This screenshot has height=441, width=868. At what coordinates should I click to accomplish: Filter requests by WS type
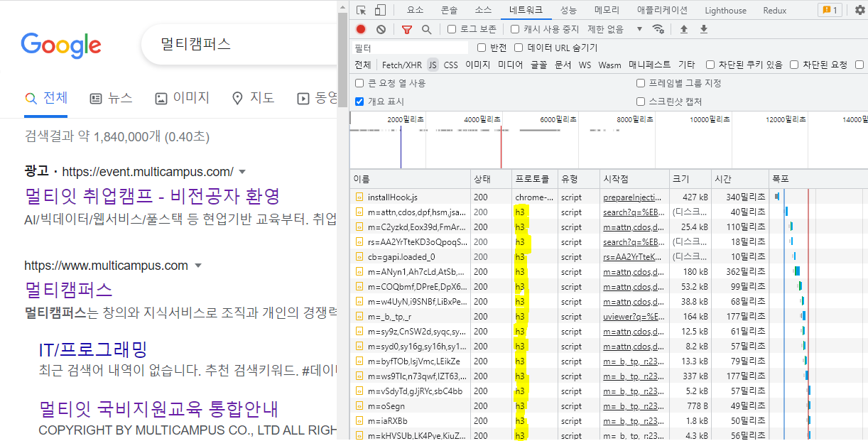[585, 65]
